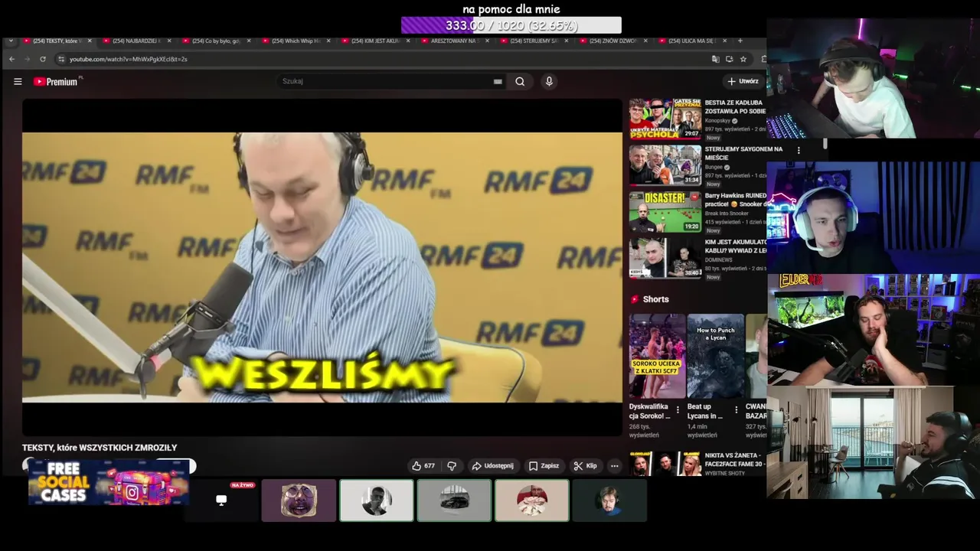Switch to the 'ULICA MA SIĘ' browser tab

tap(691, 41)
